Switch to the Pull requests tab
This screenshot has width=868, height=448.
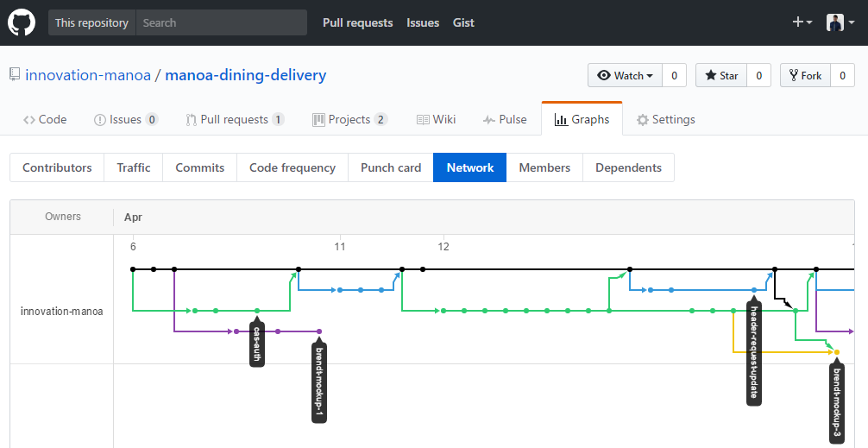[236, 120]
